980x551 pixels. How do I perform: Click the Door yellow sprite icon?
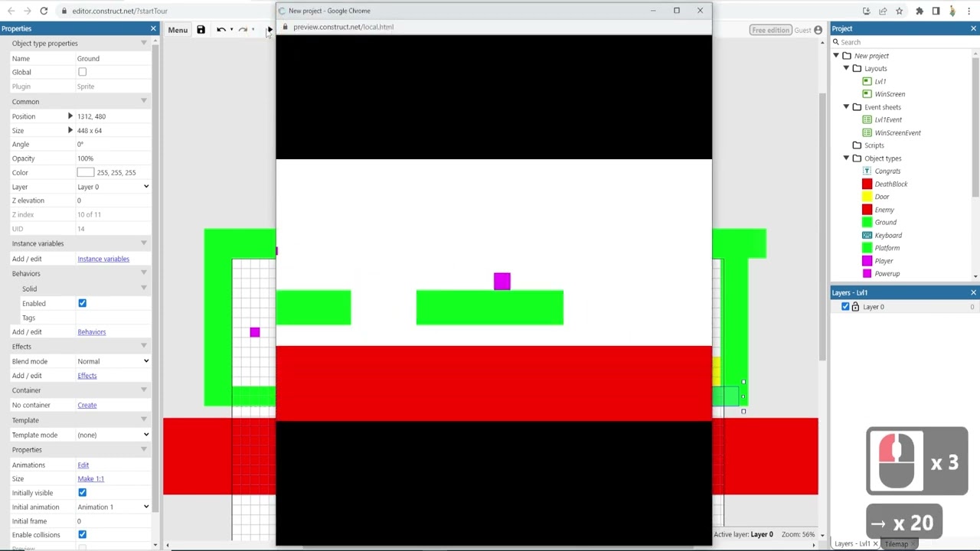867,197
